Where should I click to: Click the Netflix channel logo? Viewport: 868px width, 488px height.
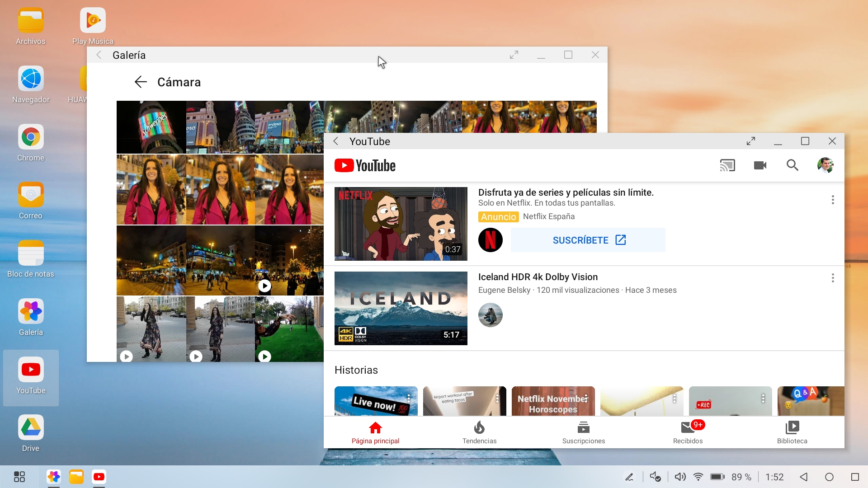[x=491, y=240]
